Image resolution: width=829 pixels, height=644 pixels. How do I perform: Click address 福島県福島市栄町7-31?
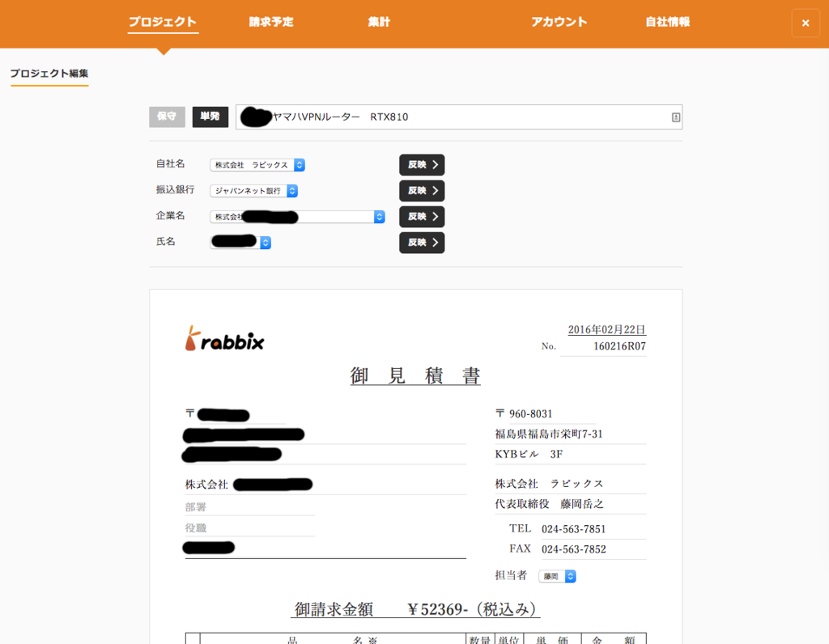pos(549,434)
